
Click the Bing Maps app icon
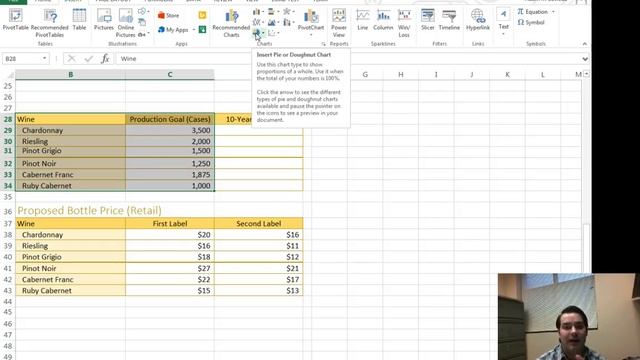(x=202, y=15)
